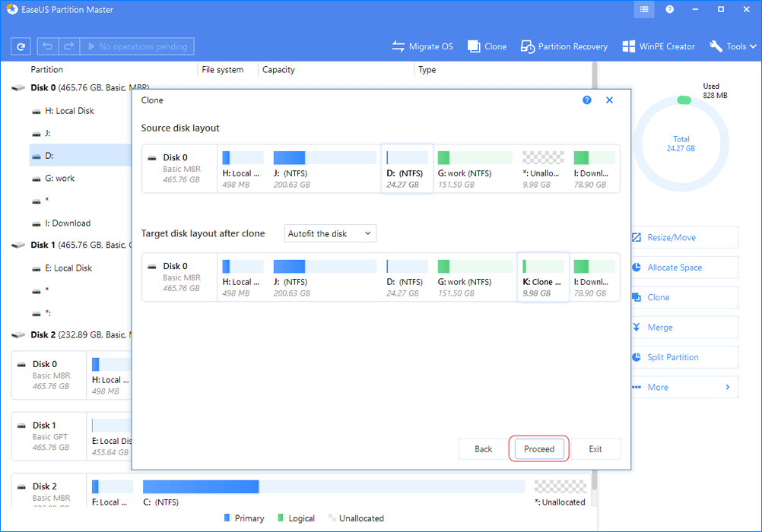Open Partition Recovery tool
This screenshot has height=532, width=762.
(564, 46)
